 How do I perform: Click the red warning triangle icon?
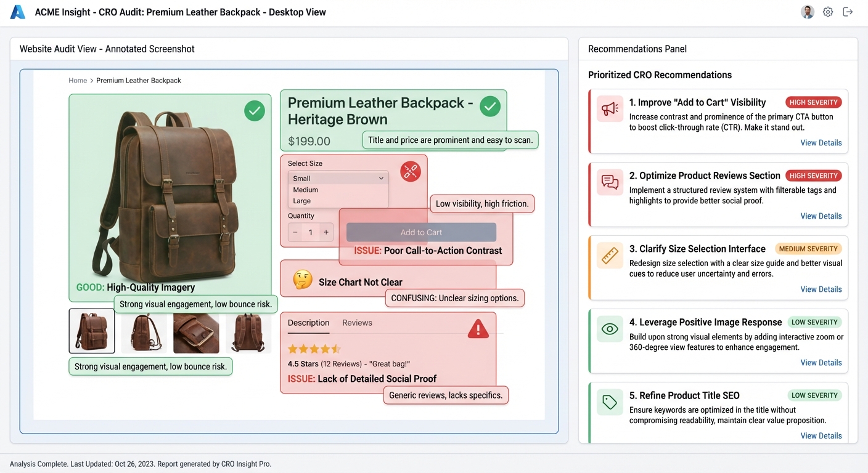(x=478, y=329)
